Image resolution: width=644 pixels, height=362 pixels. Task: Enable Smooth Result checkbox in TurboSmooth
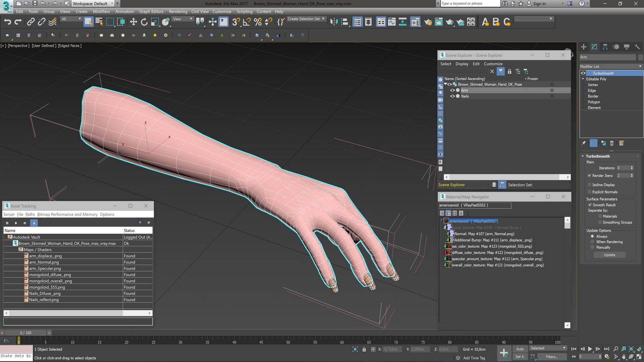click(x=590, y=205)
